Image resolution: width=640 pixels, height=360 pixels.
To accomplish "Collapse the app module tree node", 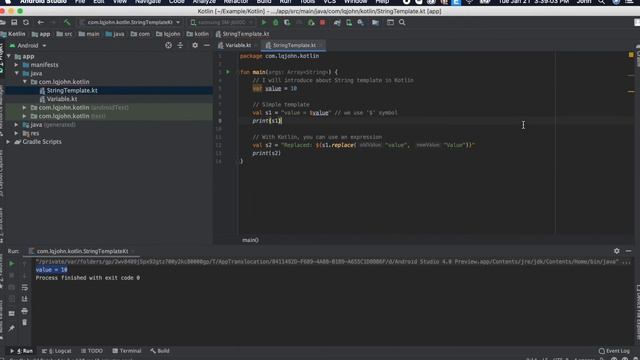I will pyautogui.click(x=9, y=56).
